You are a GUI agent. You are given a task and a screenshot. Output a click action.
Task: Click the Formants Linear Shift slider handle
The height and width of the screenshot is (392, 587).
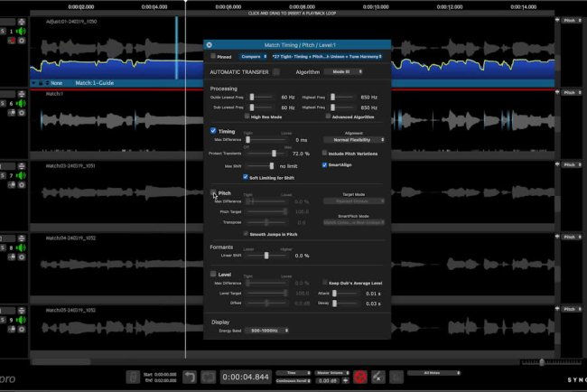pos(266,256)
